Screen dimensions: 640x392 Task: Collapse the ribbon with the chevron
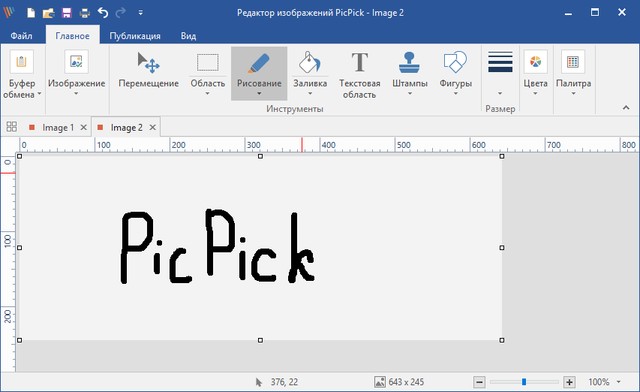pyautogui.click(x=626, y=108)
